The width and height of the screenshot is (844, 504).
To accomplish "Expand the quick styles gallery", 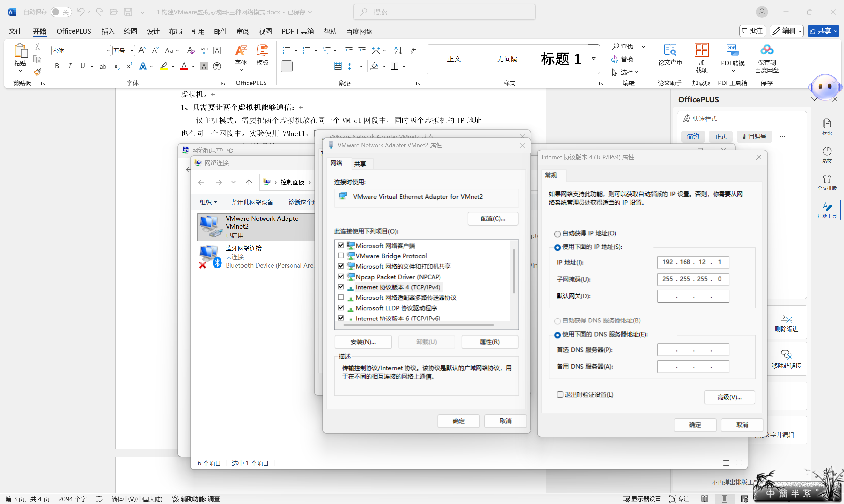I will click(593, 58).
